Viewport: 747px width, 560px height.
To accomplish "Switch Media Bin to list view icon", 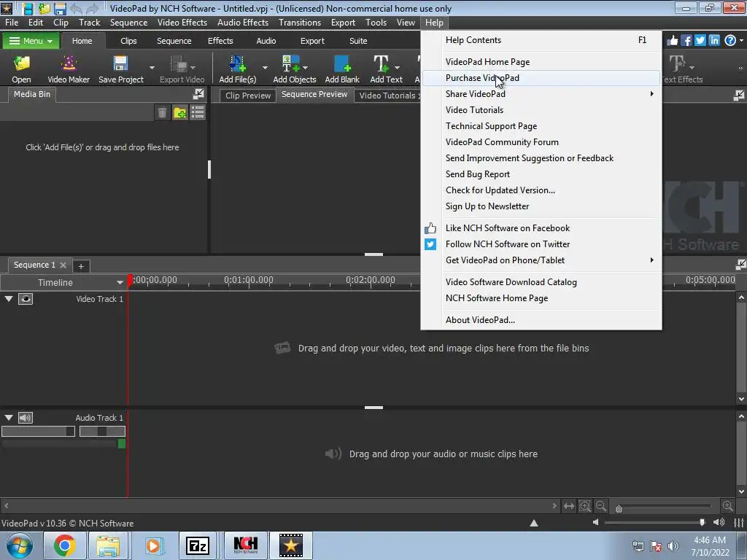I will [198, 113].
